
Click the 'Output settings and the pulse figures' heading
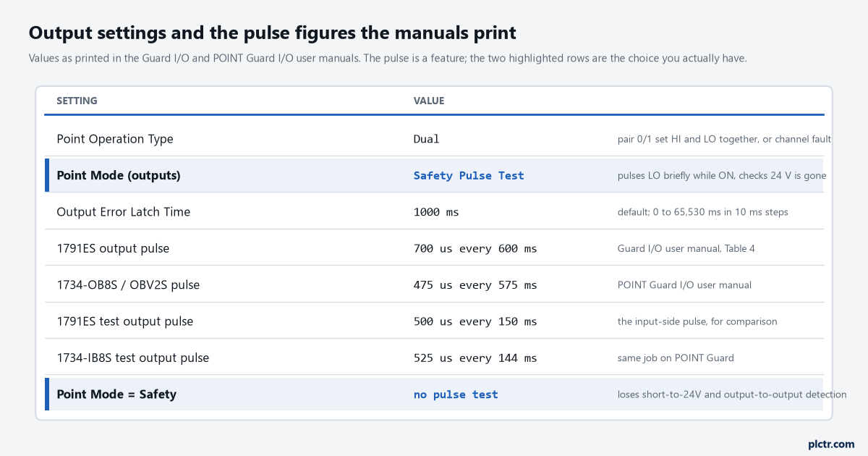tap(273, 33)
